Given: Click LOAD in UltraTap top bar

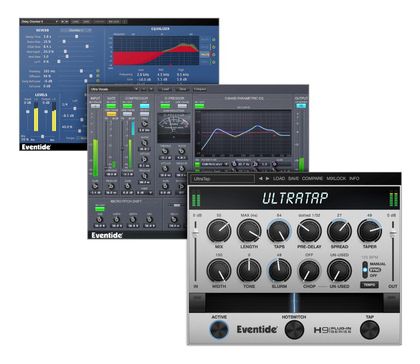Looking at the screenshot, I should (279, 179).
